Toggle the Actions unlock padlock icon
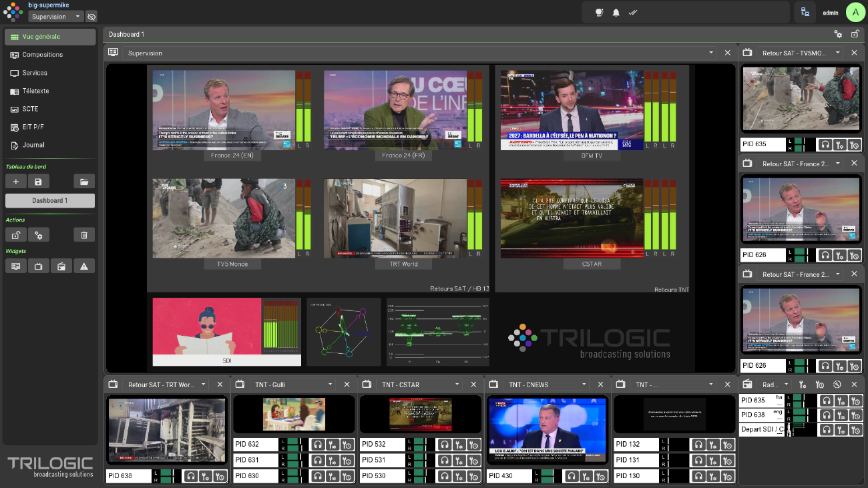868x488 pixels. (16, 235)
